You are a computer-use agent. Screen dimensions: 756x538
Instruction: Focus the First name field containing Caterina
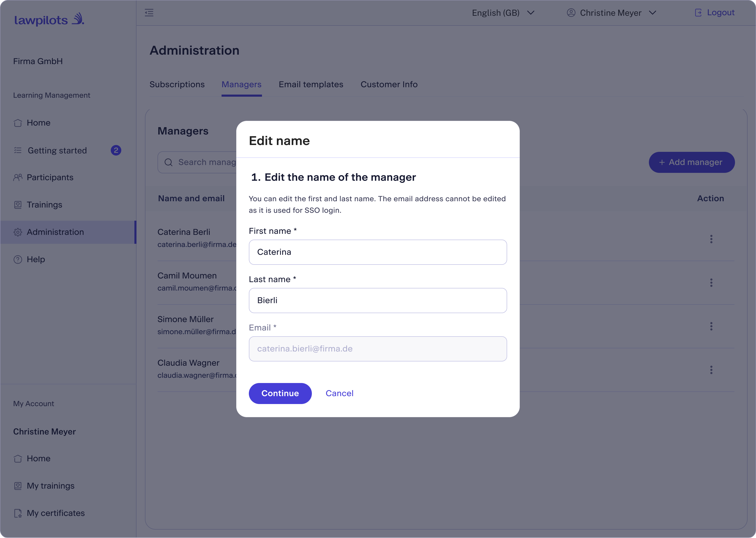click(378, 252)
